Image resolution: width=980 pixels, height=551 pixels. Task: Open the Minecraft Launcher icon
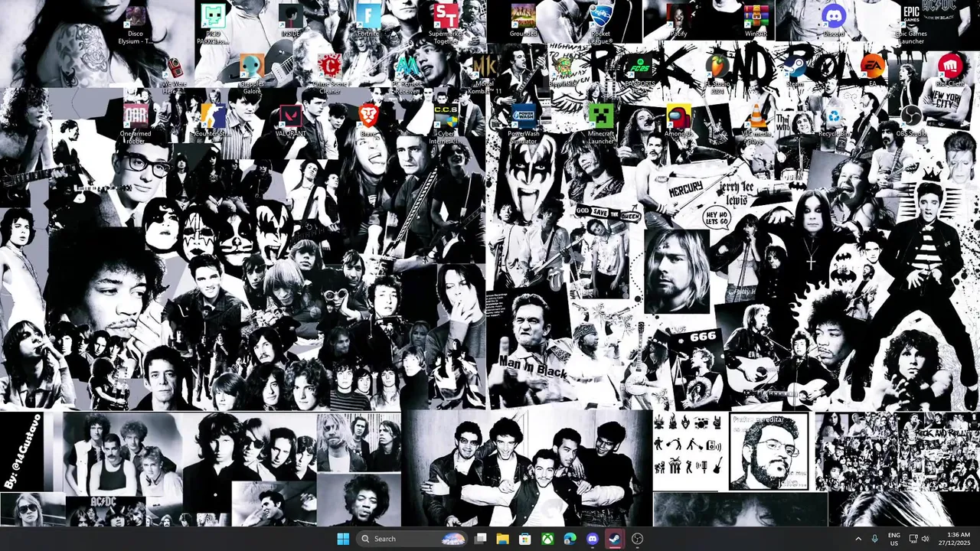tap(601, 123)
